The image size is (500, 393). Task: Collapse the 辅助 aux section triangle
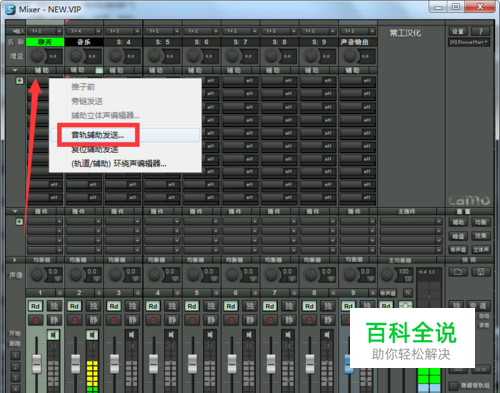[x=15, y=70]
